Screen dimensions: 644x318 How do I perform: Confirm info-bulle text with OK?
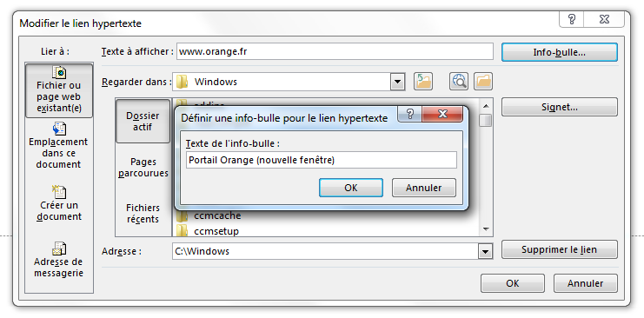click(x=351, y=188)
